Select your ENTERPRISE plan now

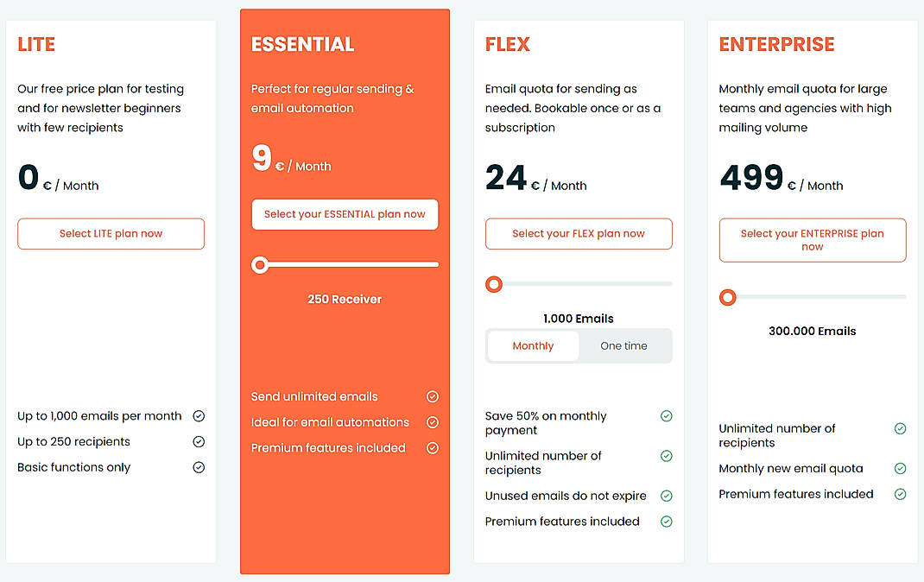[x=813, y=240]
